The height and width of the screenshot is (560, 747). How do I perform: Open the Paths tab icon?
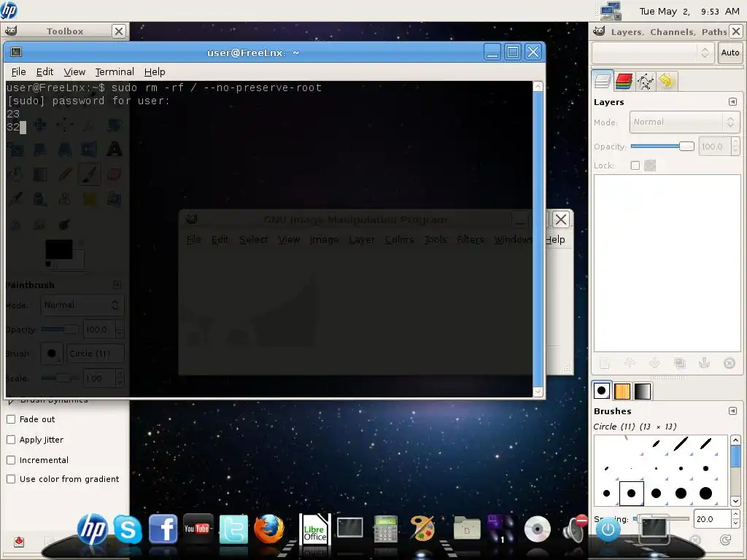point(645,82)
